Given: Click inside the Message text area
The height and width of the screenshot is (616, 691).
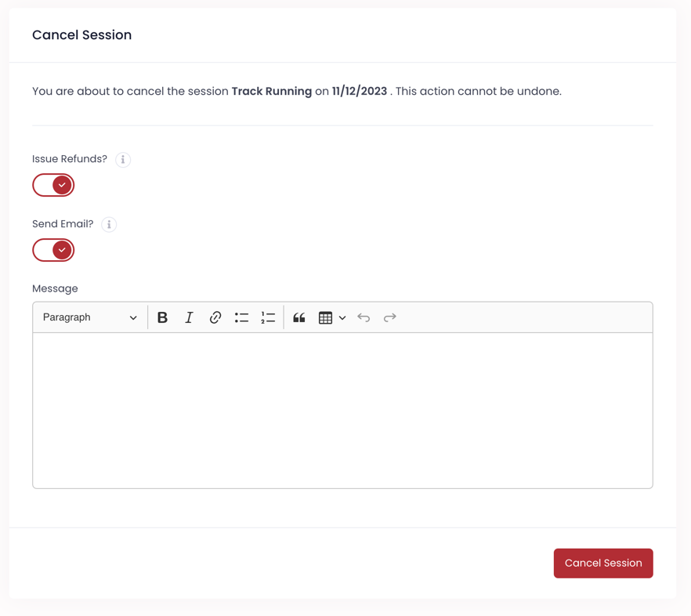Looking at the screenshot, I should click(x=342, y=410).
